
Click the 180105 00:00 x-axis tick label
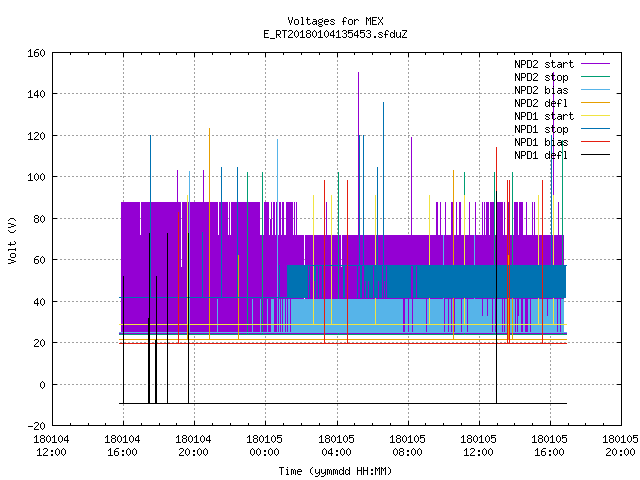(264, 446)
